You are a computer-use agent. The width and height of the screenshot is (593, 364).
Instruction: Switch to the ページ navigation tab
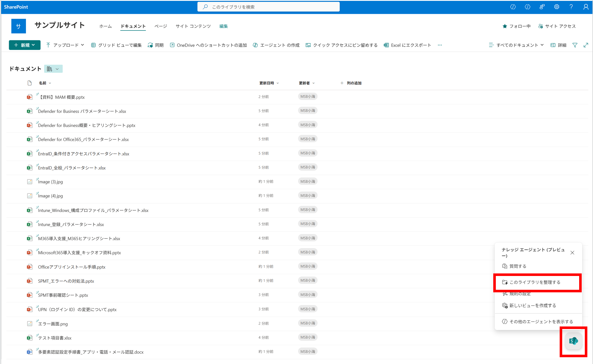(160, 26)
